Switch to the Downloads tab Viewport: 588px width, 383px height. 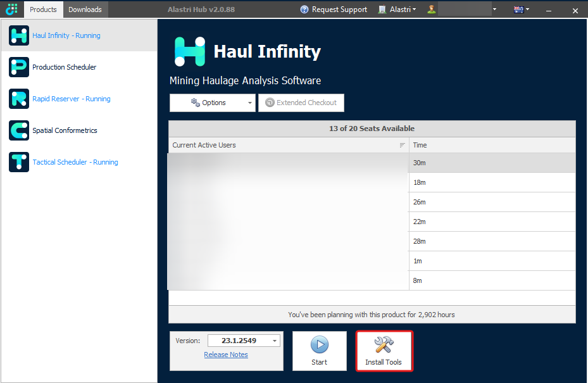pos(85,9)
